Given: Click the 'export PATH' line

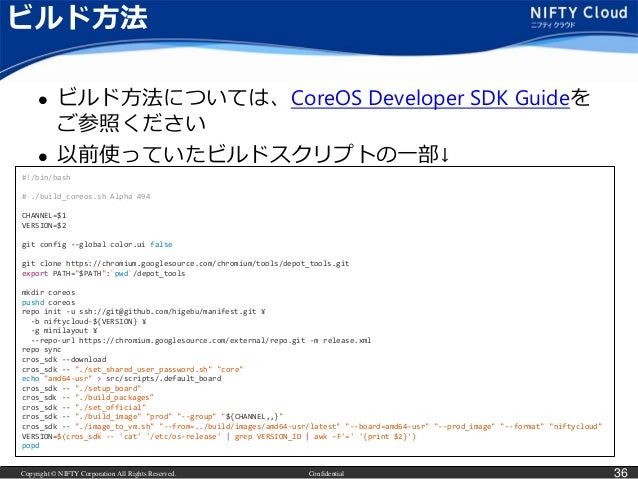Looking at the screenshot, I should [x=103, y=273].
